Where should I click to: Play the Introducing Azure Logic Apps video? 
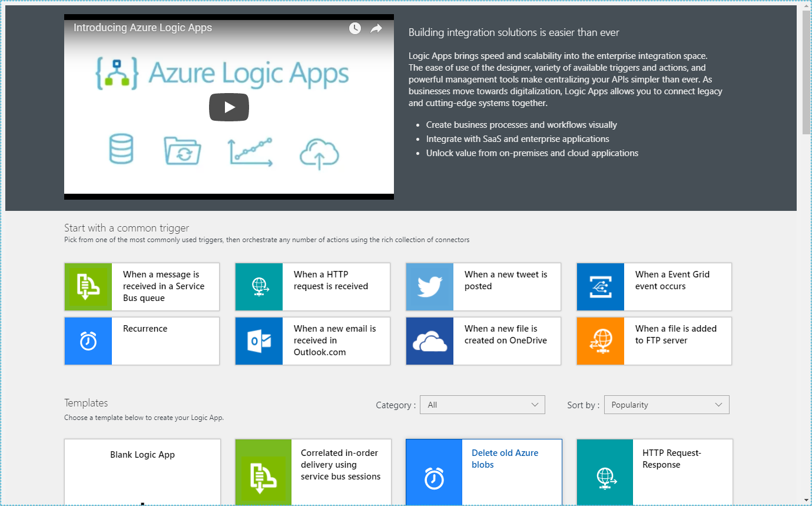pyautogui.click(x=229, y=107)
